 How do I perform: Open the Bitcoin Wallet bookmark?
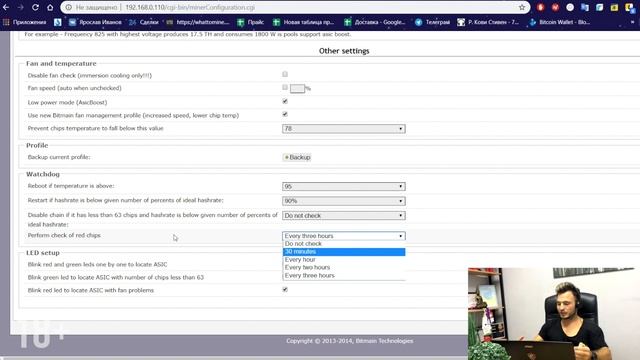coord(560,22)
